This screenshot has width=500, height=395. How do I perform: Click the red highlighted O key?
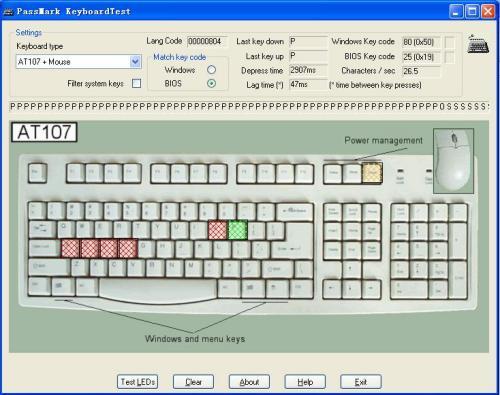218,230
